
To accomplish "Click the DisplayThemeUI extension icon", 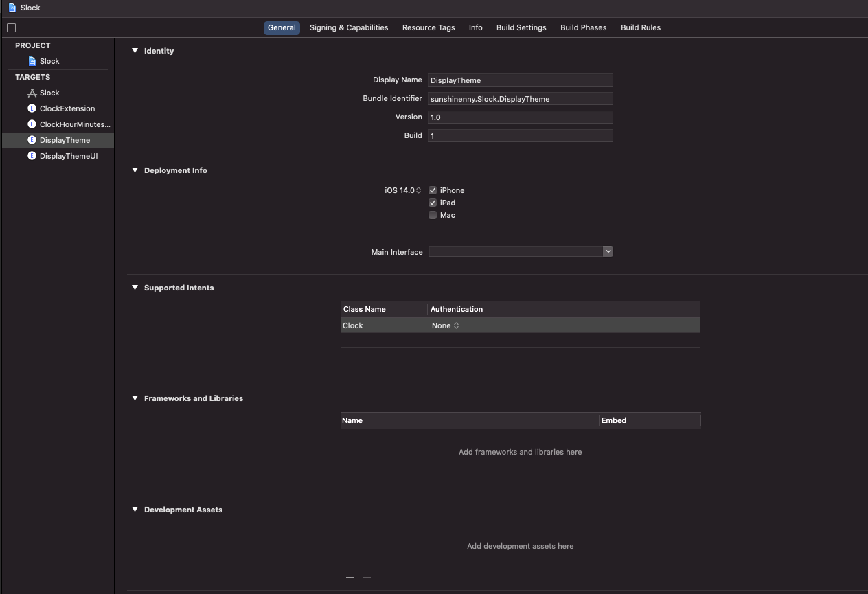I will [x=32, y=156].
